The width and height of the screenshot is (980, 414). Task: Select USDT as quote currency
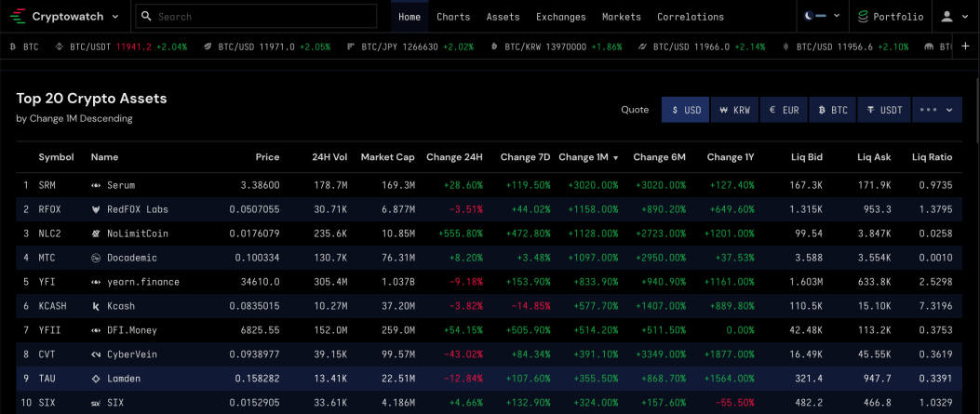point(884,110)
